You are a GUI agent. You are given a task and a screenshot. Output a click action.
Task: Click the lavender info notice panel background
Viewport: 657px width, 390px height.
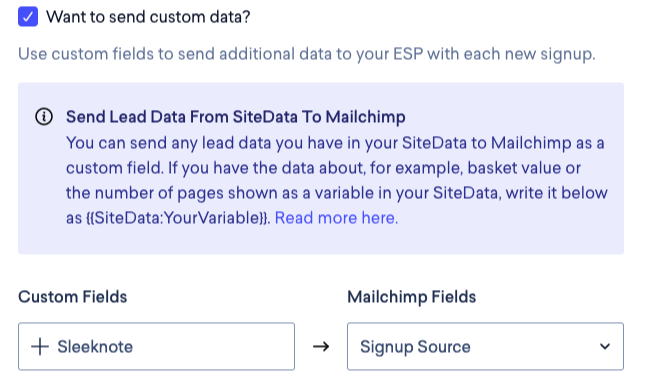[321, 241]
